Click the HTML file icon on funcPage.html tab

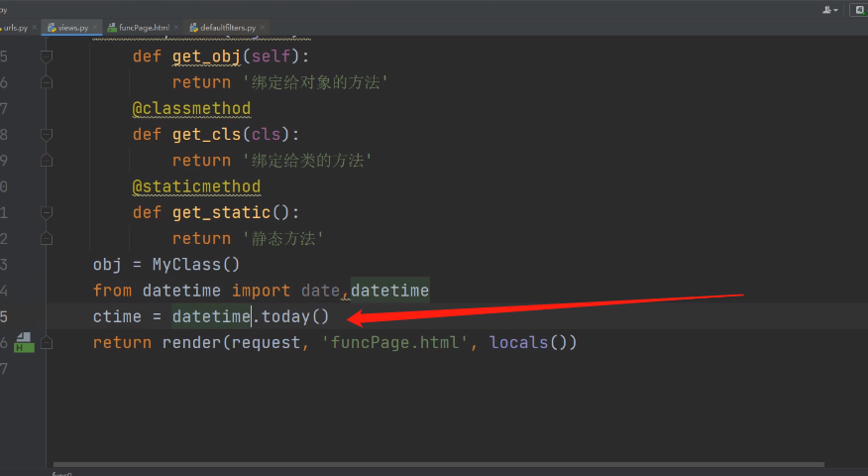click(x=112, y=28)
